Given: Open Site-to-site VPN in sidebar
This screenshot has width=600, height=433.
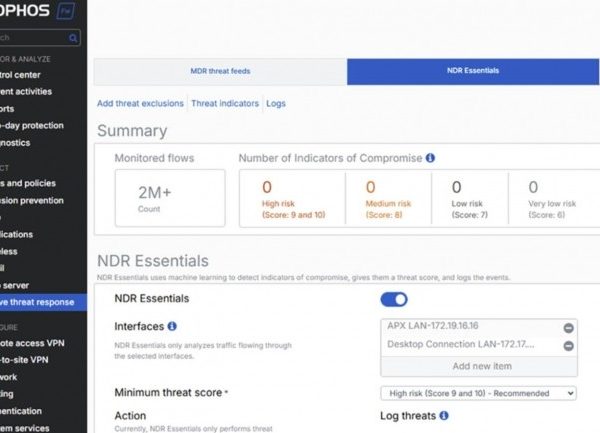Looking at the screenshot, I should click(24, 360).
